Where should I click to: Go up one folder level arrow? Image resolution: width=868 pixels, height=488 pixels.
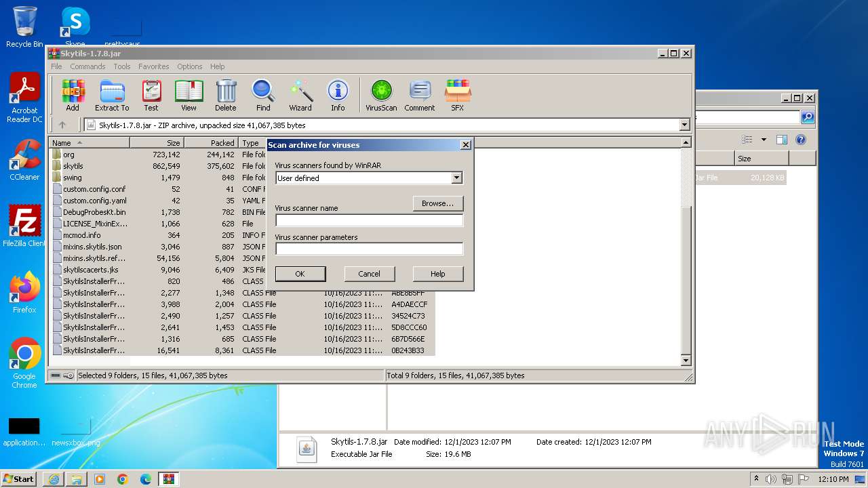[x=62, y=125]
